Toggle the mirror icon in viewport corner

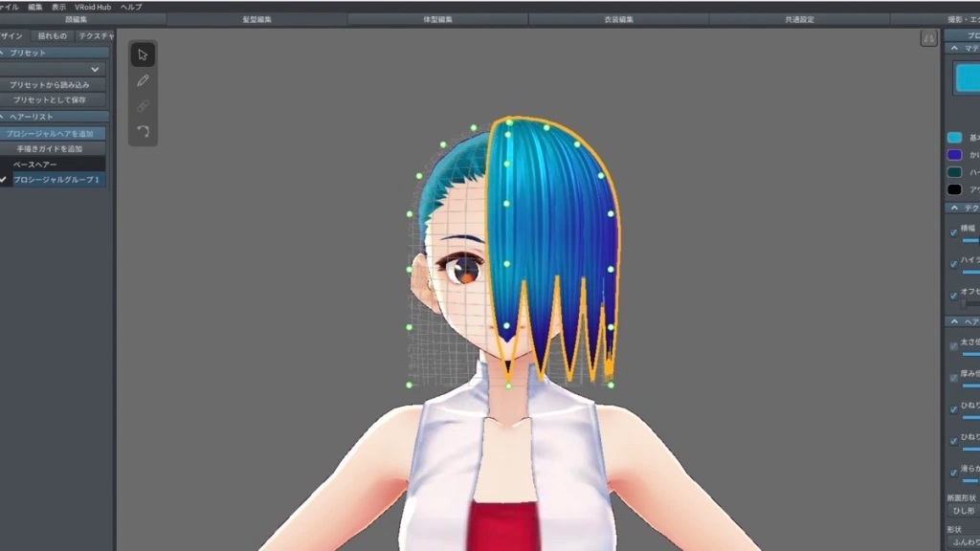928,38
